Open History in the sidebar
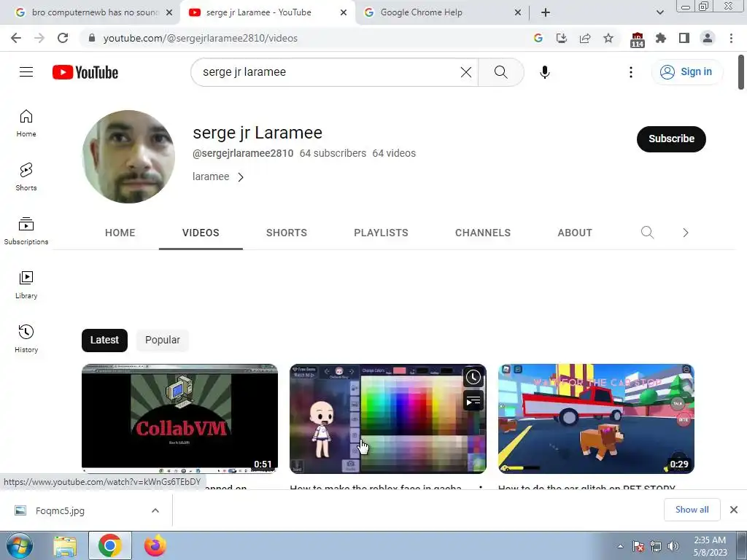 tap(26, 338)
